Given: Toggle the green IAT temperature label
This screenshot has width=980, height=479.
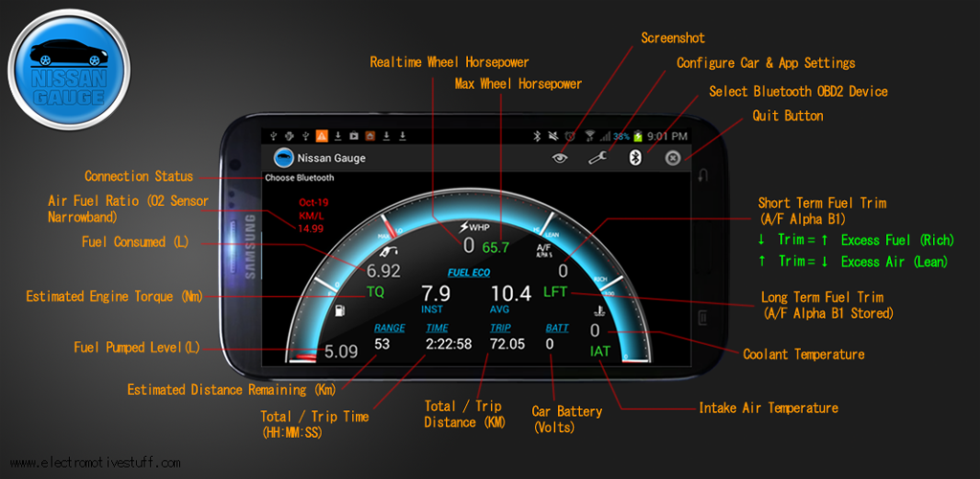Looking at the screenshot, I should click(x=600, y=351).
